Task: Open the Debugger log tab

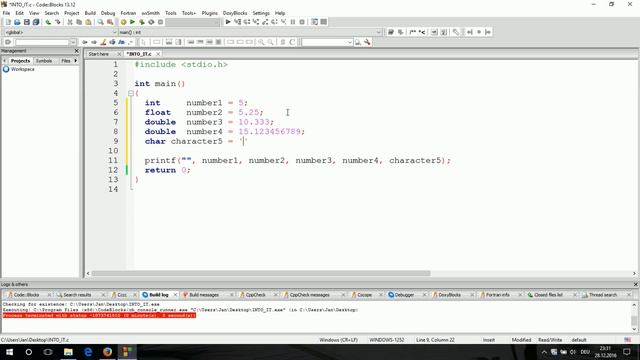Action: click(x=403, y=295)
